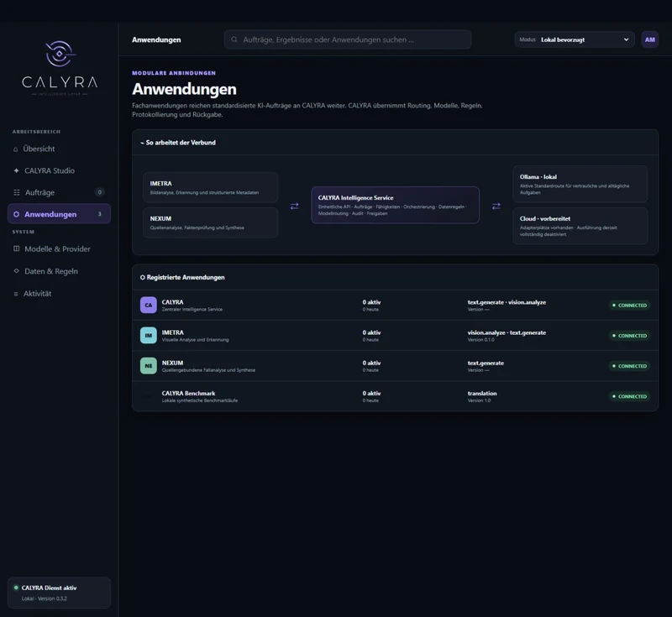This screenshot has height=617, width=672.
Task: Click the green CALYRA Dienst aktiv dot
Action: (x=16, y=588)
